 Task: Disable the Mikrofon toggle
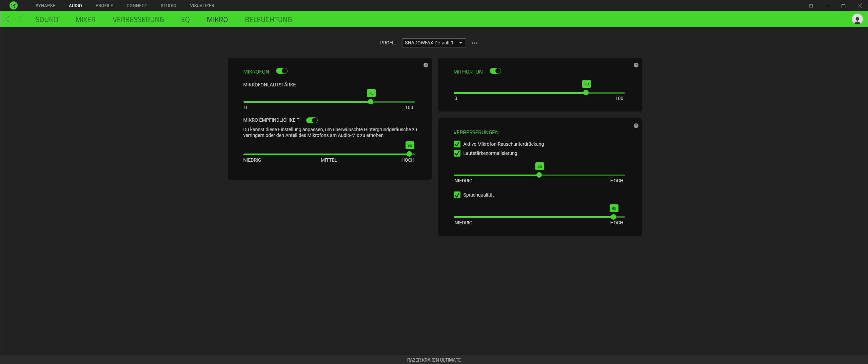(281, 71)
